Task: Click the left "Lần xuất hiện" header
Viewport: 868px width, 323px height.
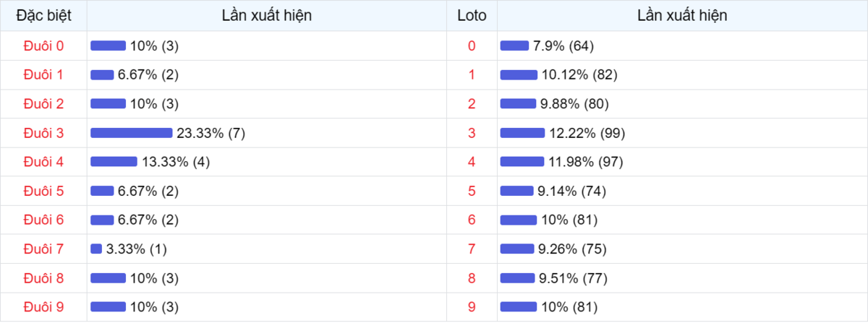Action: pos(267,15)
